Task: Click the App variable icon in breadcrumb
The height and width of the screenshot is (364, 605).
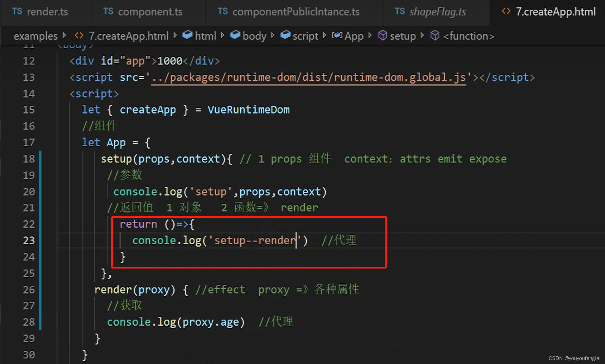Action: click(x=337, y=36)
